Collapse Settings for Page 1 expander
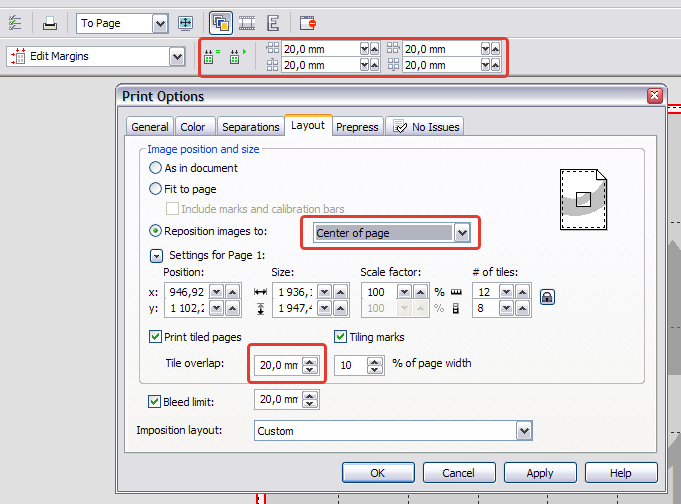Viewport: 681px width, 504px height. 156,256
